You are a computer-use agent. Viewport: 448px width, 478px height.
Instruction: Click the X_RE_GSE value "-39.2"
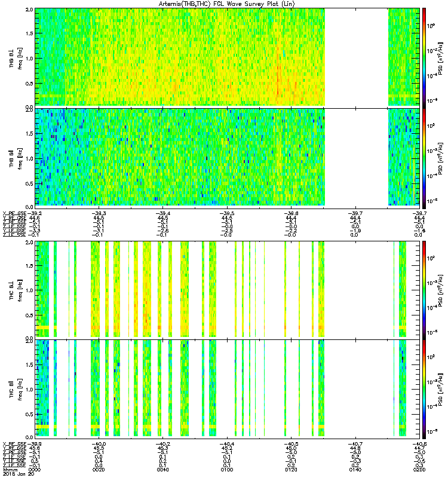point(34,213)
